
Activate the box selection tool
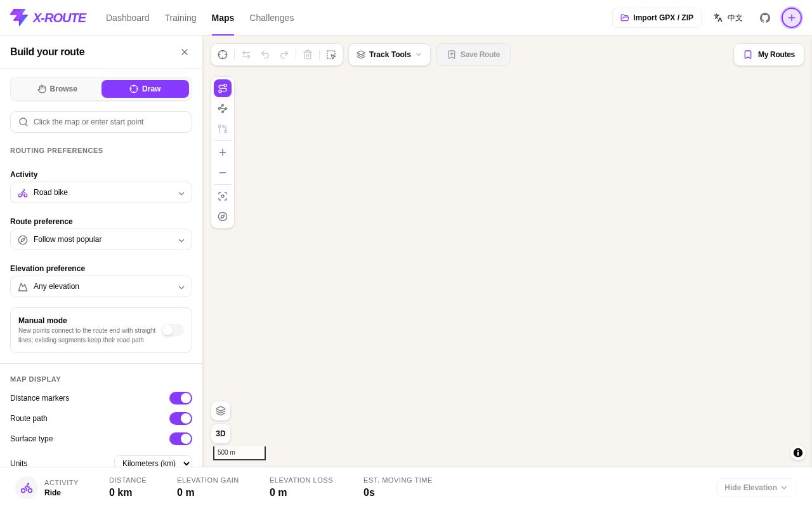(x=331, y=55)
